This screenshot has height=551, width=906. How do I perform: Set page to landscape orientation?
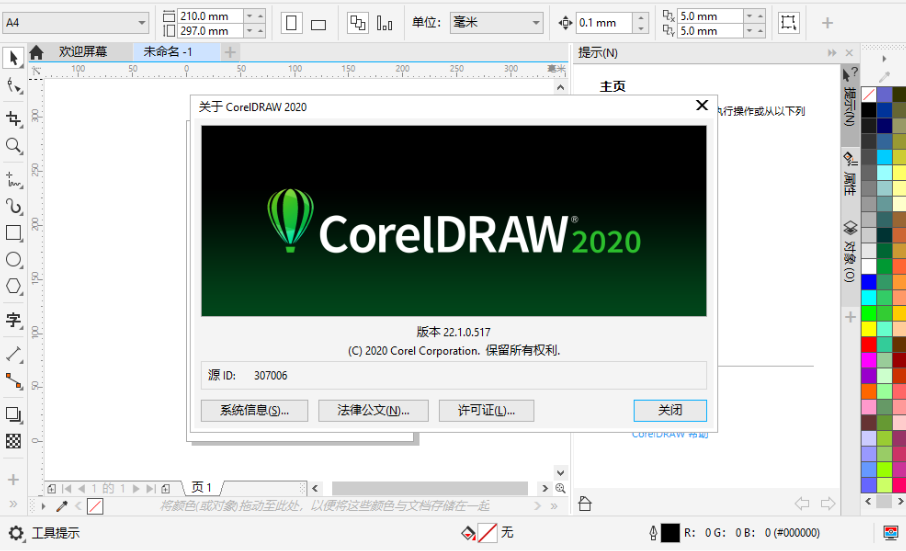click(318, 23)
